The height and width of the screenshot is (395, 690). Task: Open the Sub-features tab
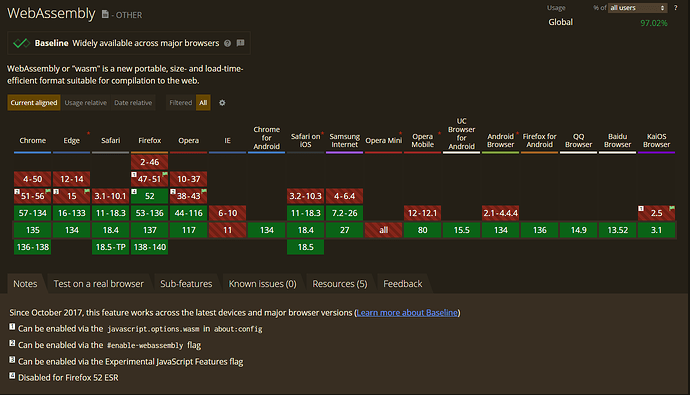click(186, 284)
